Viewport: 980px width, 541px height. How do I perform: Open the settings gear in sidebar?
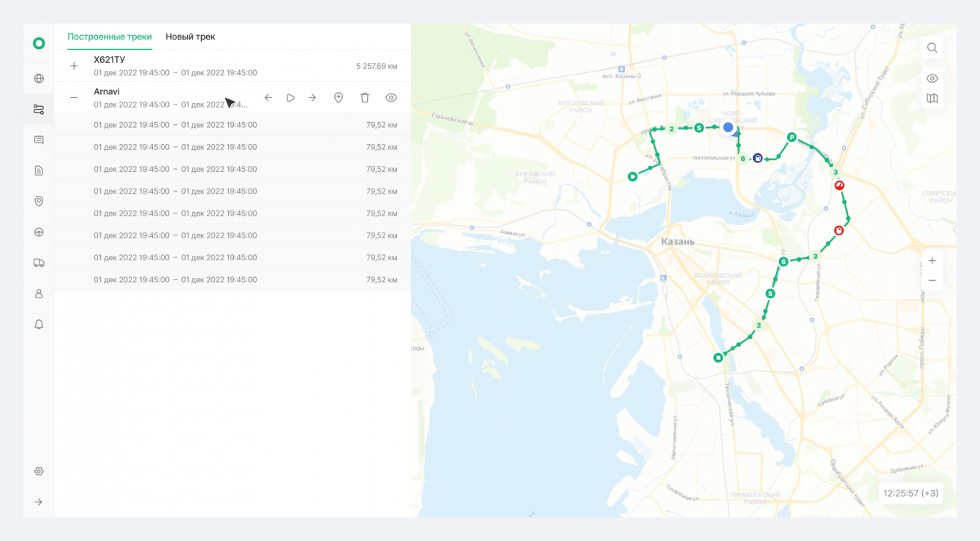point(39,472)
